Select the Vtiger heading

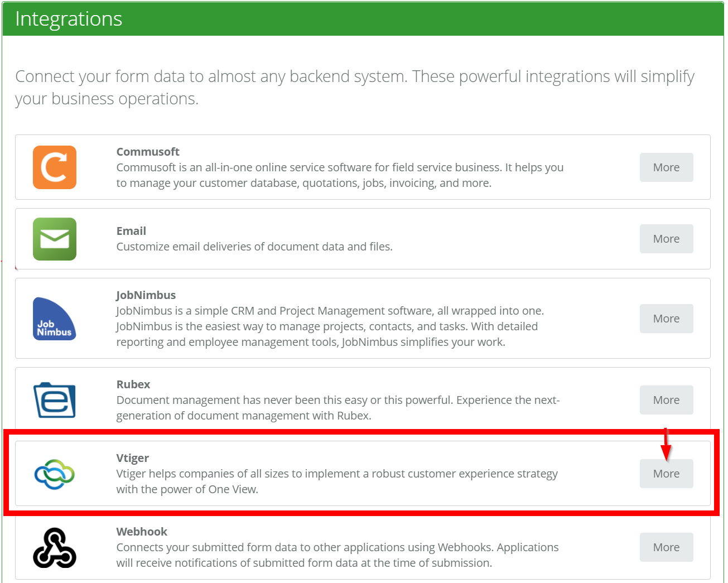[133, 458]
